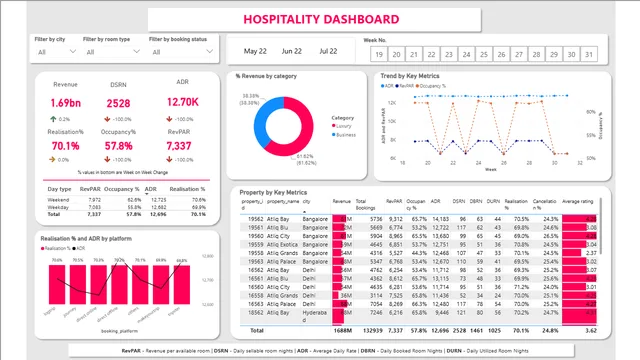Click the 1.69bn Revenue value
This screenshot has height=360, width=640.
[65, 103]
